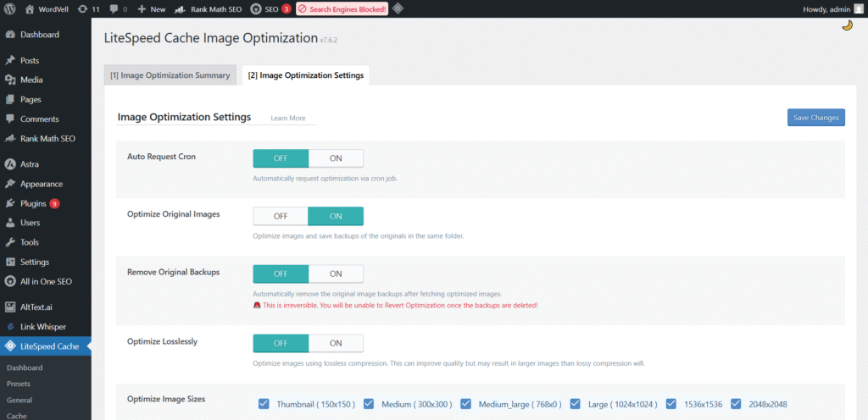
Task: Click the Plugins plug icon
Action: pos(9,203)
